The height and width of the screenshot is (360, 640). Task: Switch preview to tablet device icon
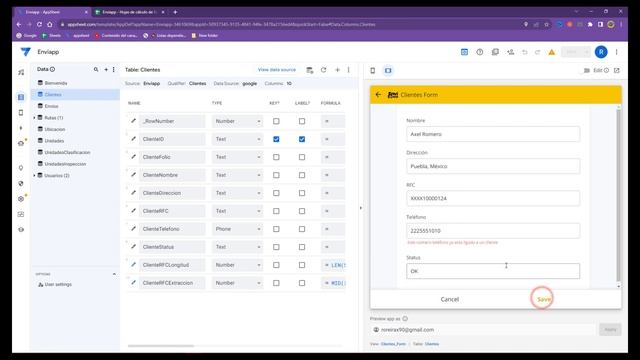pos(388,71)
